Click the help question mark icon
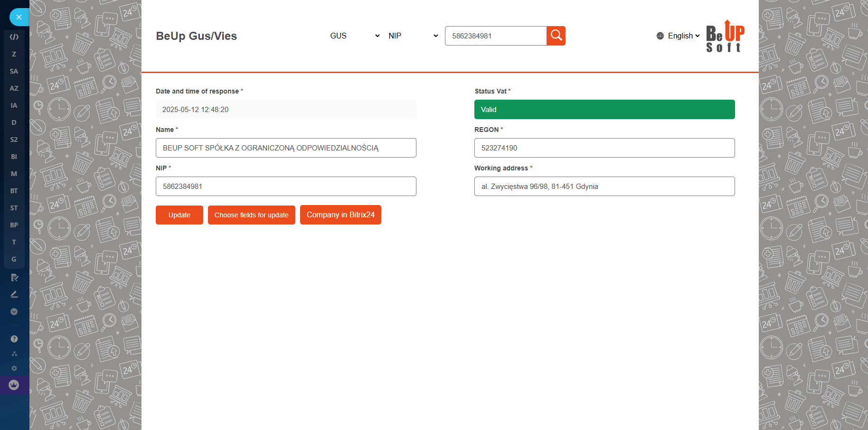The height and width of the screenshot is (430, 868). click(14, 339)
